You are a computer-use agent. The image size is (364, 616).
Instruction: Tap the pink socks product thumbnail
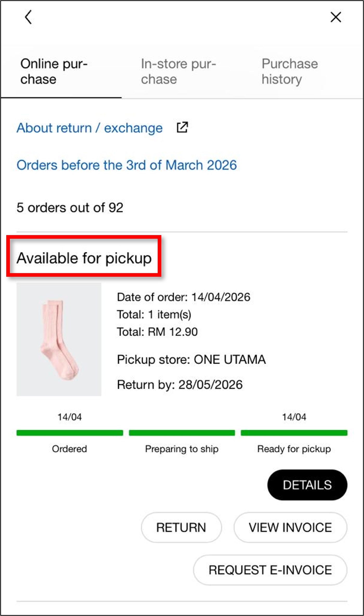59,339
